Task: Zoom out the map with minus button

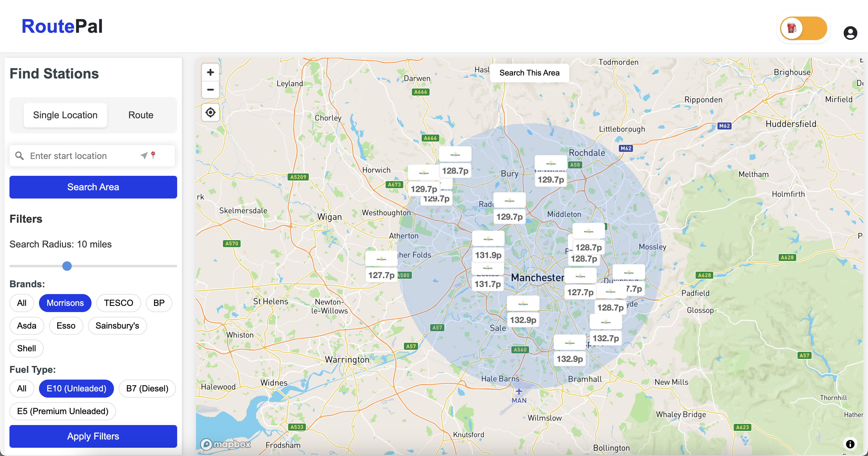Action: point(210,89)
